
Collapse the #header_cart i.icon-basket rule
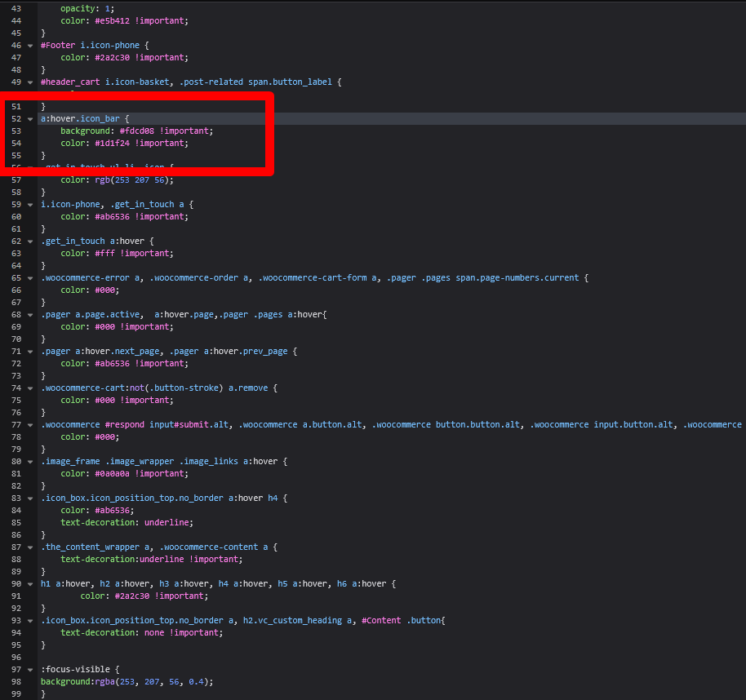click(x=30, y=82)
